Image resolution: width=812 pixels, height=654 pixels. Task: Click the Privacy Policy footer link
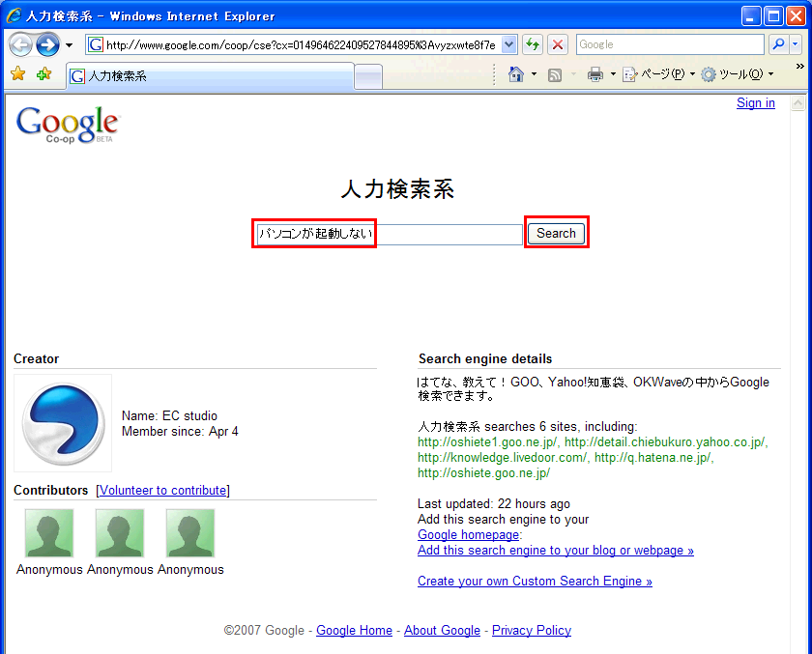click(532, 630)
